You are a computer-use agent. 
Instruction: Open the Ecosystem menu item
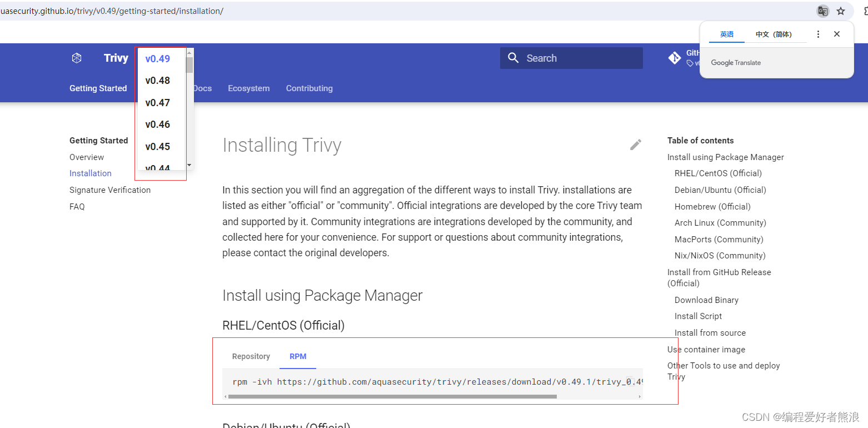pos(248,88)
